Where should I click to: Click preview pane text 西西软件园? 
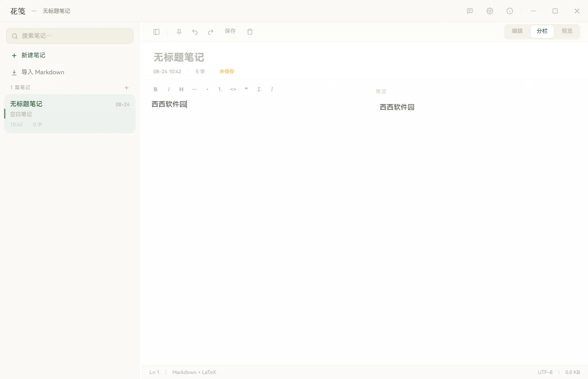coord(397,107)
